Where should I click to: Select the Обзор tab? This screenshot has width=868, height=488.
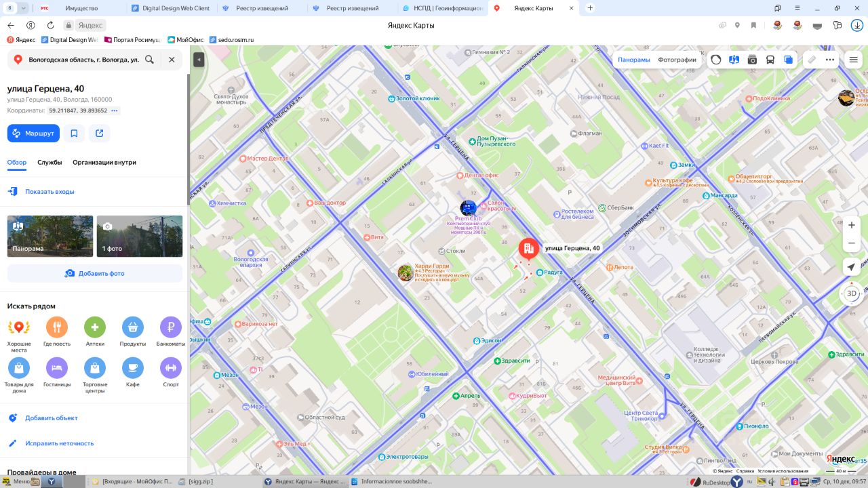coord(17,163)
